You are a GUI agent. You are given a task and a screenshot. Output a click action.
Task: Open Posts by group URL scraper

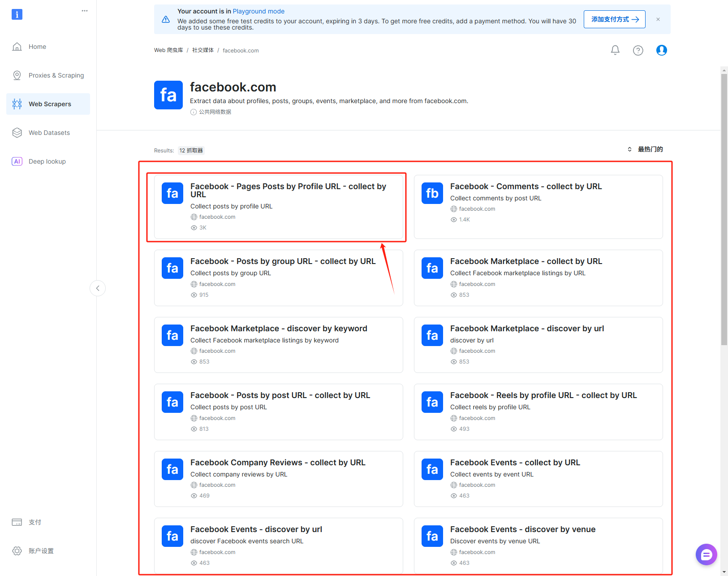click(x=279, y=278)
